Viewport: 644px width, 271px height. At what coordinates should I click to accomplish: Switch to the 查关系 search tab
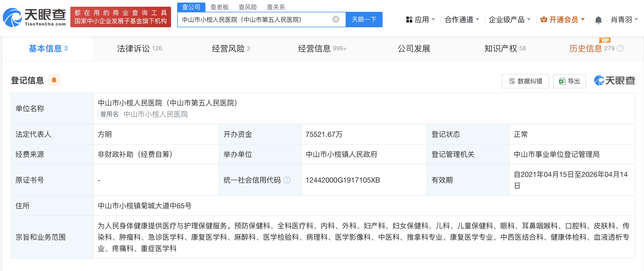(x=276, y=7)
